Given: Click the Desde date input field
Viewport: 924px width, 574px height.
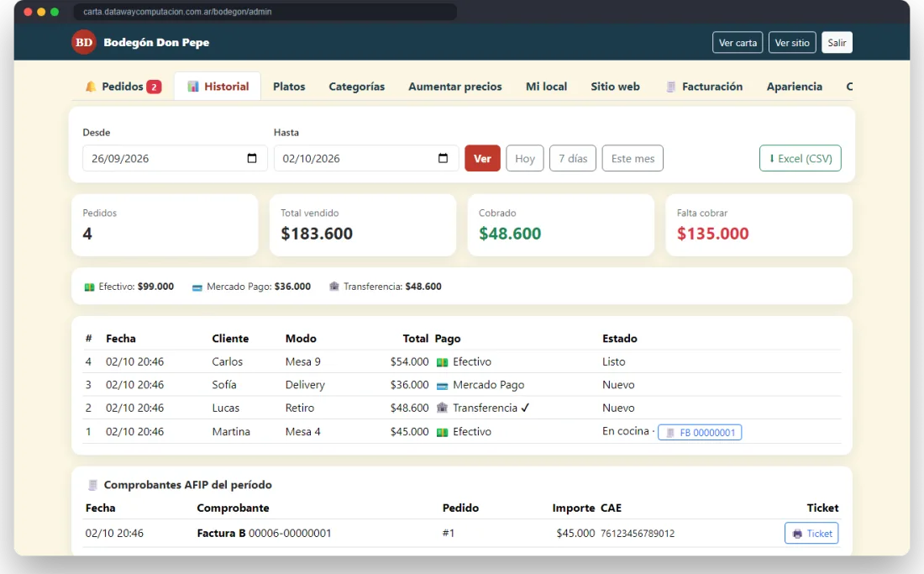Looking at the screenshot, I should [175, 158].
